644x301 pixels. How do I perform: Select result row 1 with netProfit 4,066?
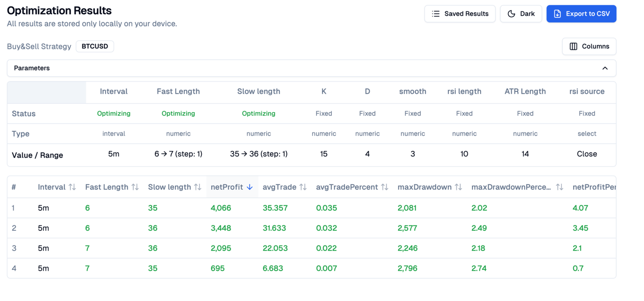coord(221,208)
